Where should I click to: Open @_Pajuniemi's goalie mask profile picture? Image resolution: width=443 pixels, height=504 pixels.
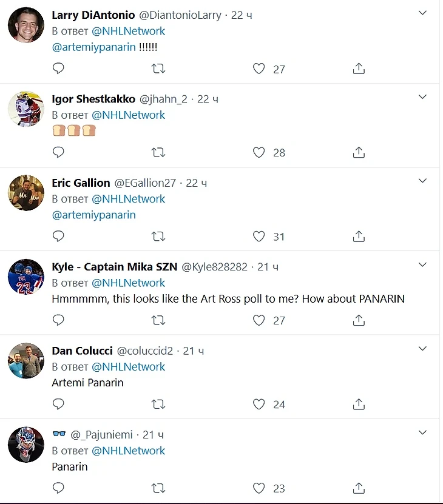[x=26, y=445]
